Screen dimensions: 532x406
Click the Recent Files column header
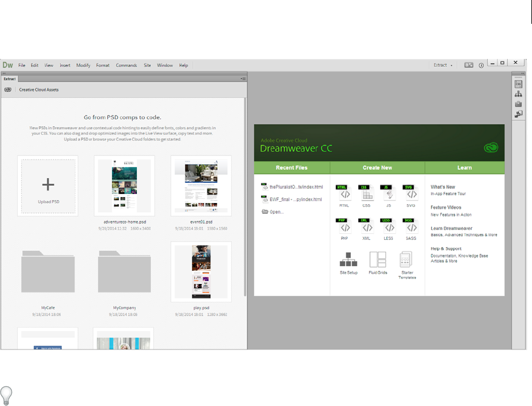[x=292, y=167]
